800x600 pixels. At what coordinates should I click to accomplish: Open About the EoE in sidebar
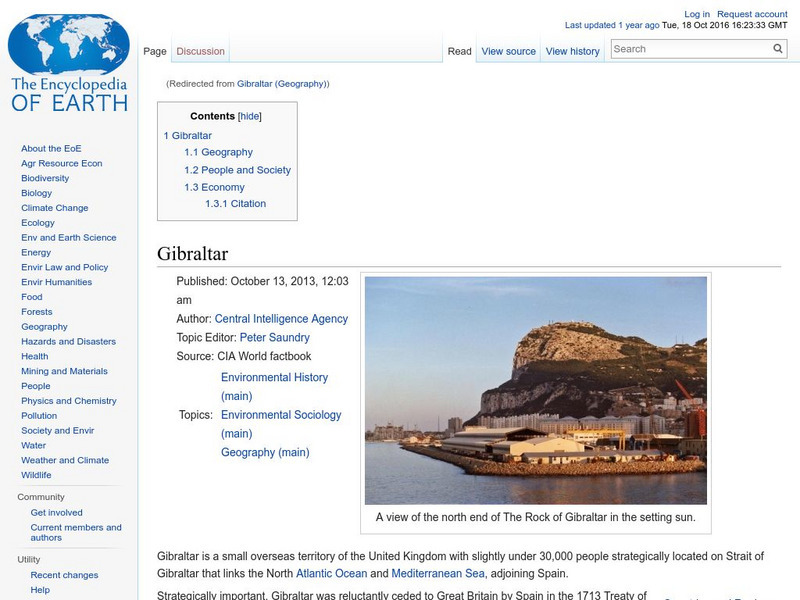51,148
